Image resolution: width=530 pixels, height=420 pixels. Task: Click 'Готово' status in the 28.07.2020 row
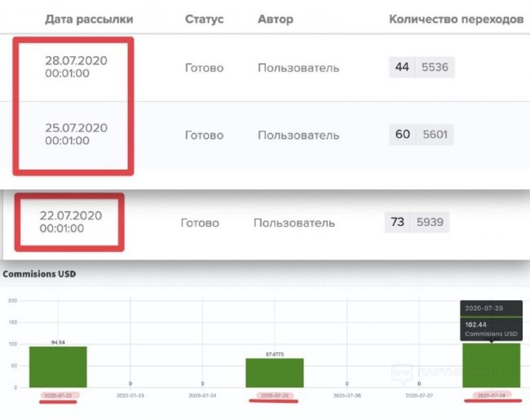click(204, 68)
